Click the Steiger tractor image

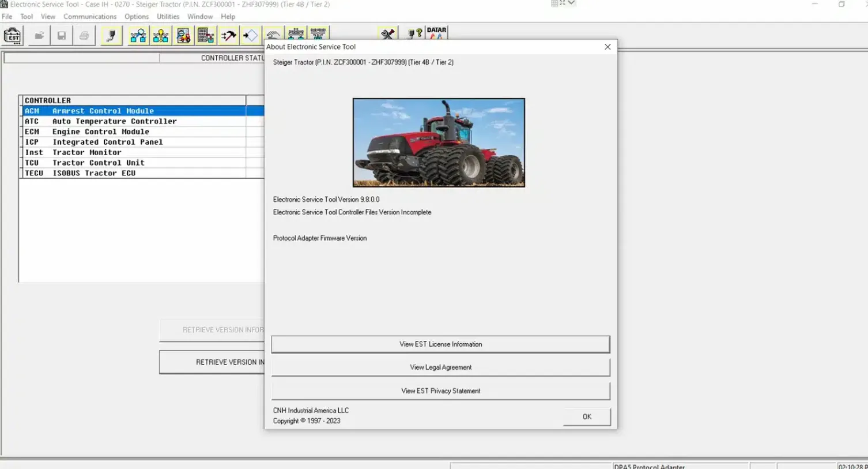pos(439,142)
